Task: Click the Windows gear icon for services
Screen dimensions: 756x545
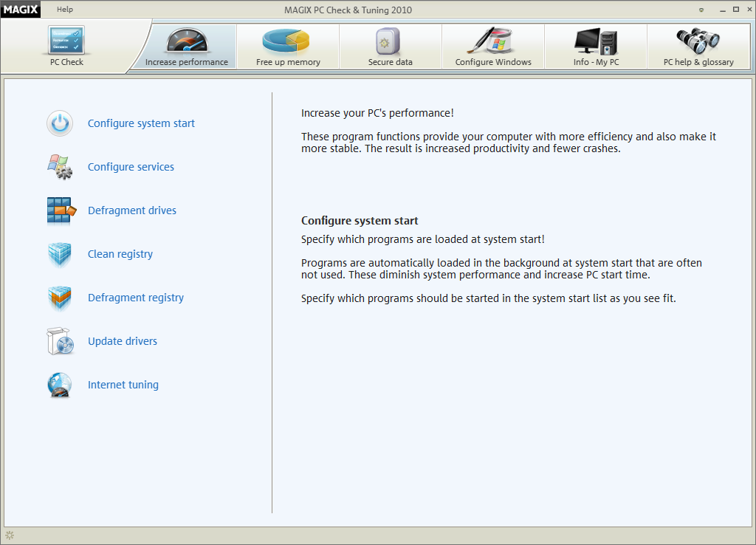Action: tap(60, 167)
